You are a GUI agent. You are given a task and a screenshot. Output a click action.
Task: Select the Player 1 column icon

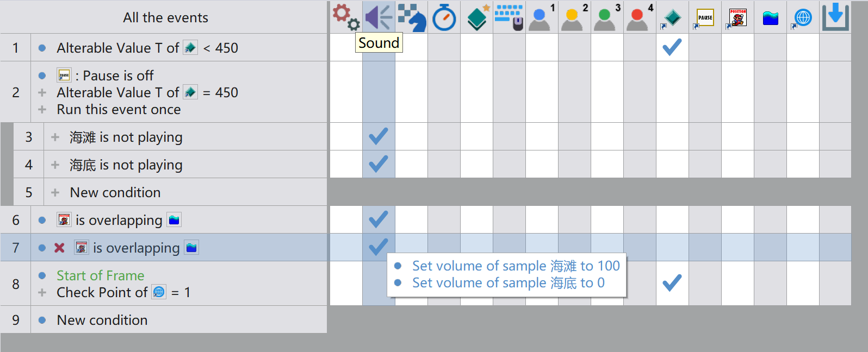(x=542, y=17)
